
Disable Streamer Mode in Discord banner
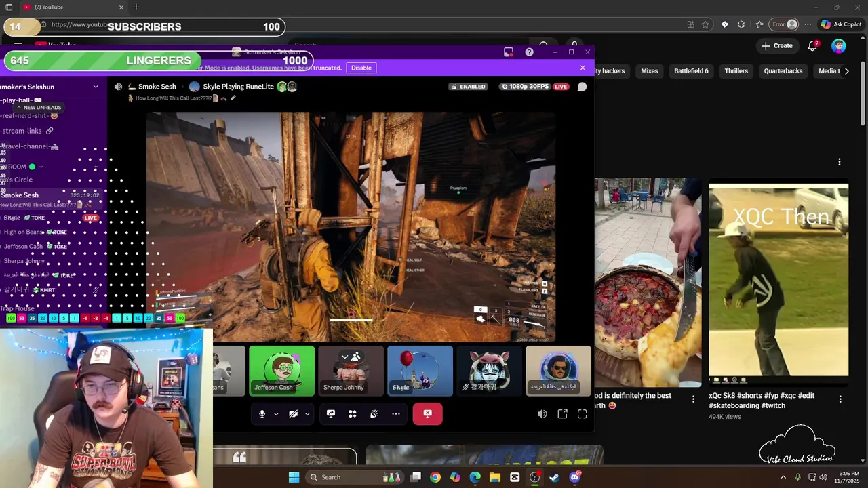pyautogui.click(x=361, y=68)
